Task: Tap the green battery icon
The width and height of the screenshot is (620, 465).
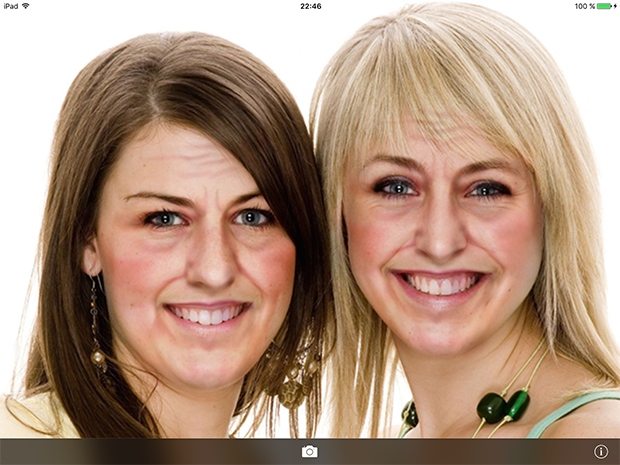Action: coord(605,6)
